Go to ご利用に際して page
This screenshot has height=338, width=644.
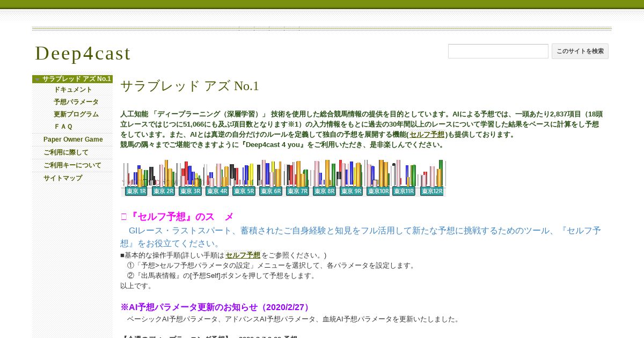66,152
